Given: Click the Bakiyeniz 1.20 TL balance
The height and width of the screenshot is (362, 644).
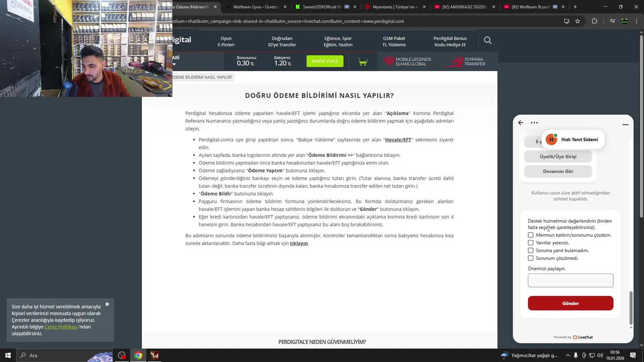Looking at the screenshot, I should 282,61.
